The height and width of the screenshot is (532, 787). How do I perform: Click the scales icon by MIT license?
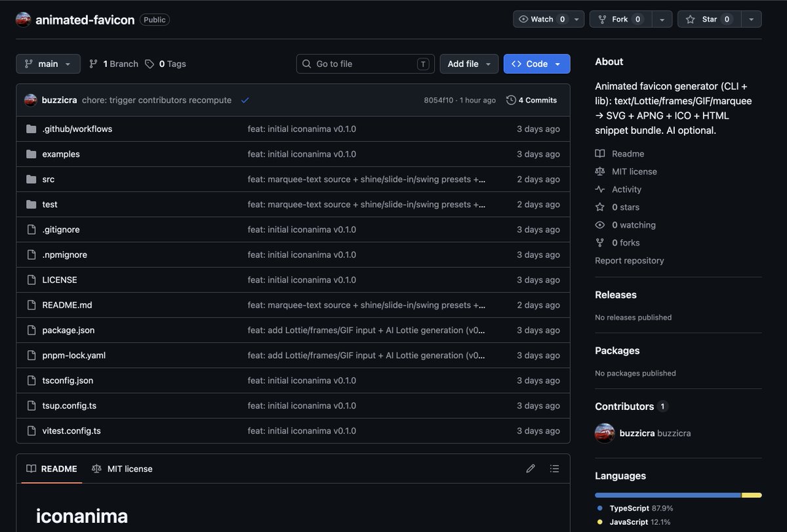[x=600, y=171]
